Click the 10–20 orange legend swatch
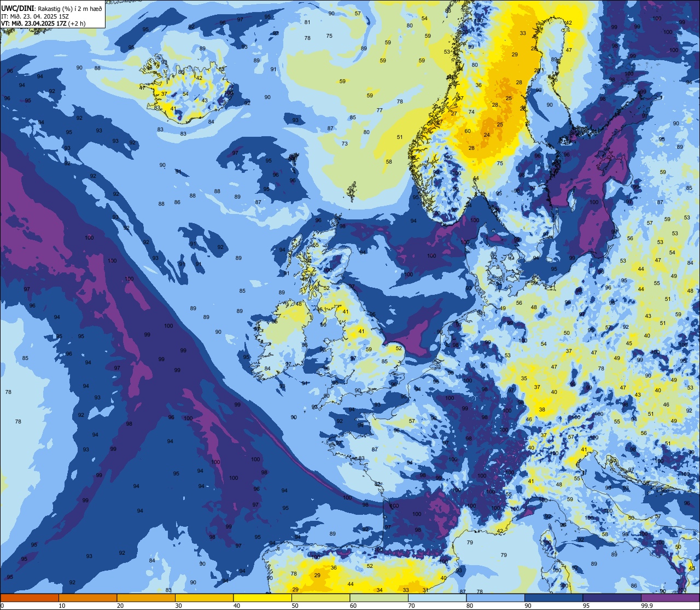Screen dimensions: 700x610 pyautogui.click(x=87, y=597)
